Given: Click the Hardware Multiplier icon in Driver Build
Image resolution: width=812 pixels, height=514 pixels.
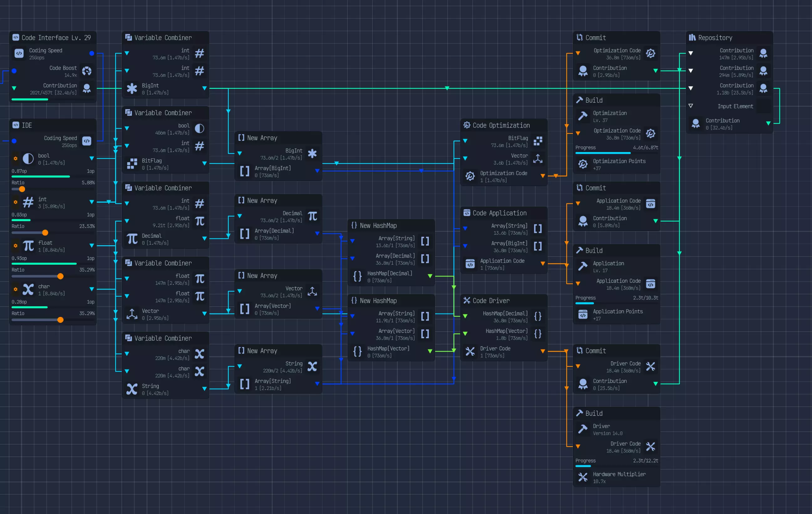Looking at the screenshot, I should tap(583, 477).
